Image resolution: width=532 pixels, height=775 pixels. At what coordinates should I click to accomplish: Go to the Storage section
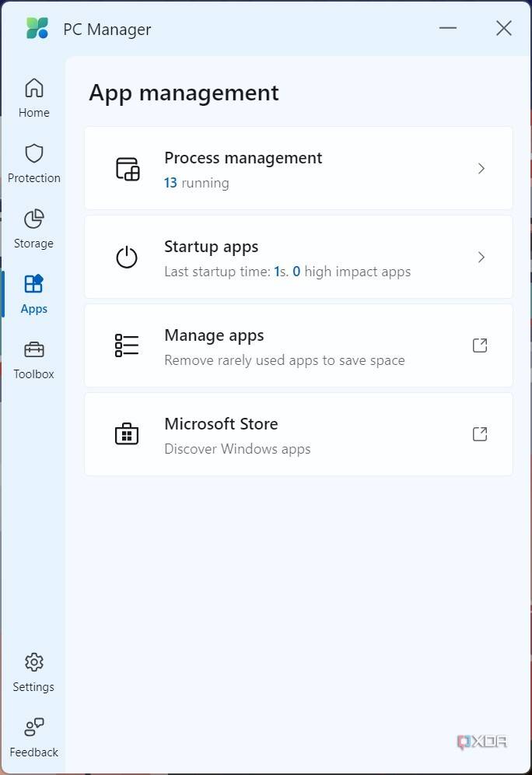tap(33, 229)
